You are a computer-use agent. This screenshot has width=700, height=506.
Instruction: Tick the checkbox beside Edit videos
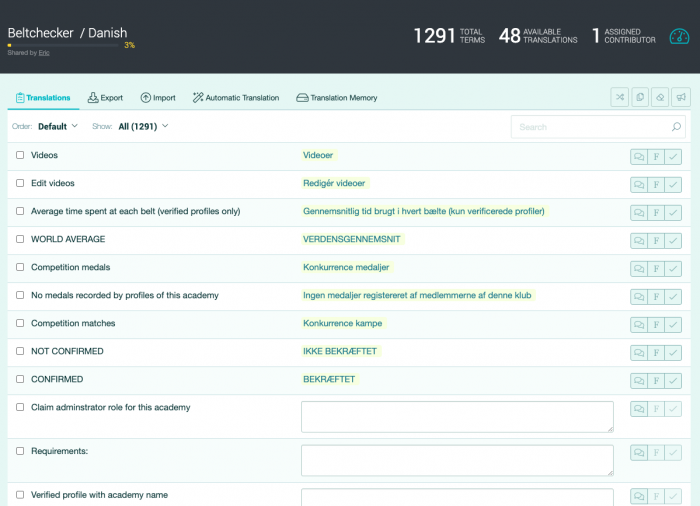(20, 184)
